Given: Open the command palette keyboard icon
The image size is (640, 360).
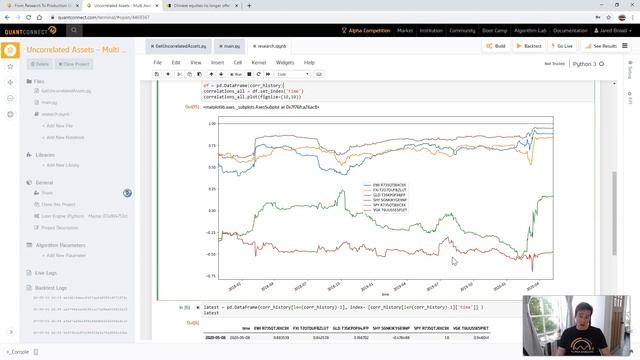Looking at the screenshot, I should (319, 74).
